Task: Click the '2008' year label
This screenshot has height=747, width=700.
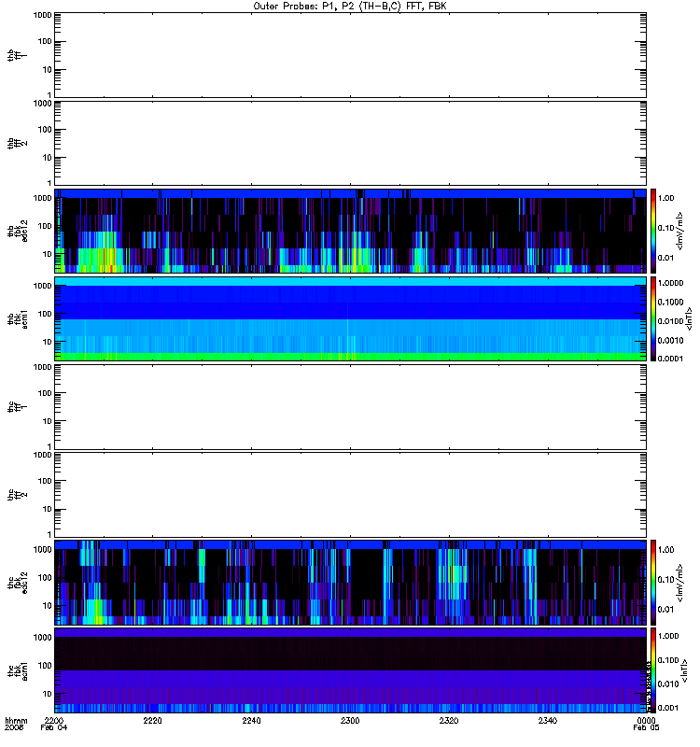Action: (x=13, y=727)
